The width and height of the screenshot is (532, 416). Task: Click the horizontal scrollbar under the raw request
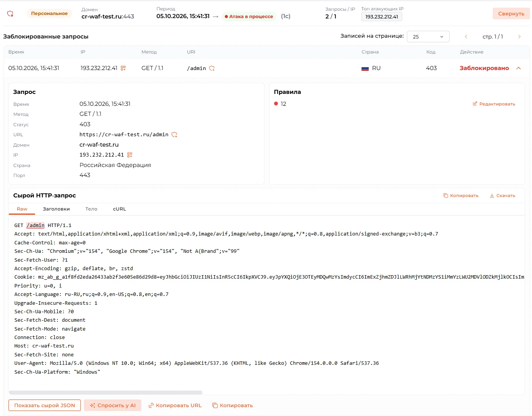pyautogui.click(x=105, y=393)
